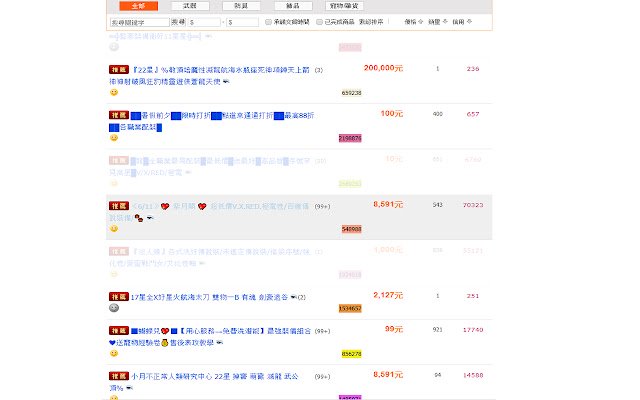The width and height of the screenshot is (640, 400).
Task: Click credit value 70323
Action: [x=473, y=205]
